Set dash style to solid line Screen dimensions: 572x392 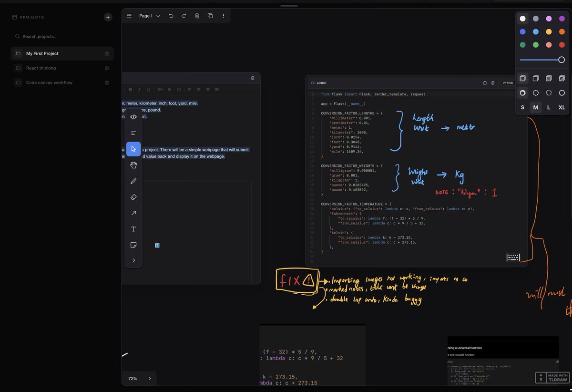coord(562,93)
